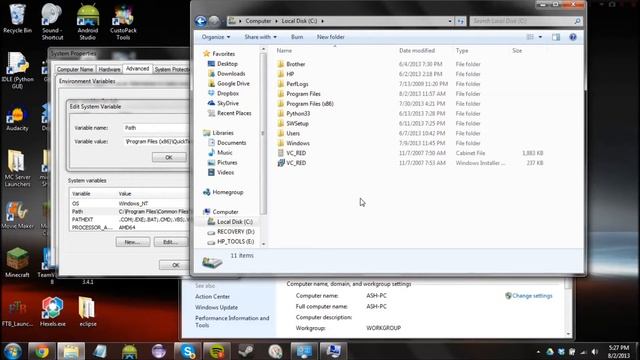
Task: Click the Explorer Help question mark icon
Action: coord(573,37)
